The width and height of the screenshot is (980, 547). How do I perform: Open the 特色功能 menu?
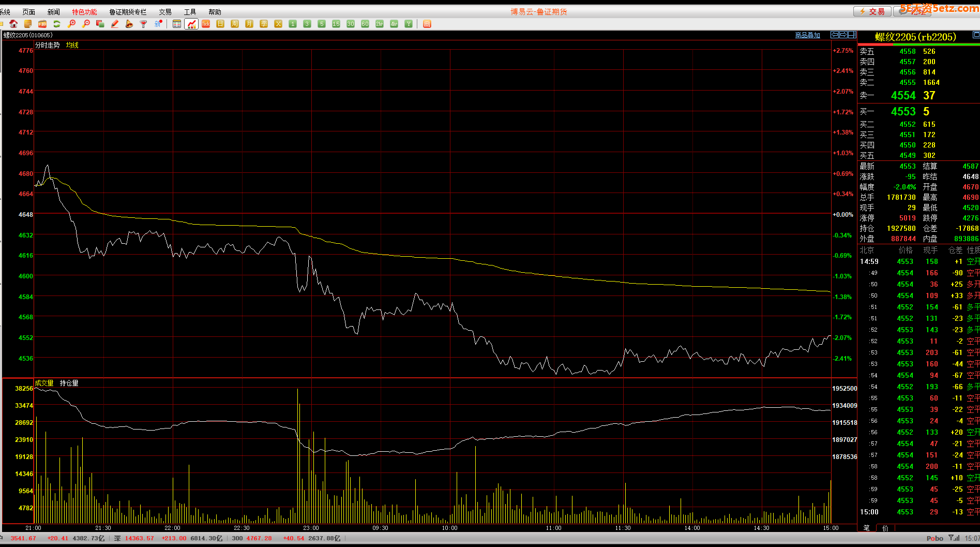point(84,12)
